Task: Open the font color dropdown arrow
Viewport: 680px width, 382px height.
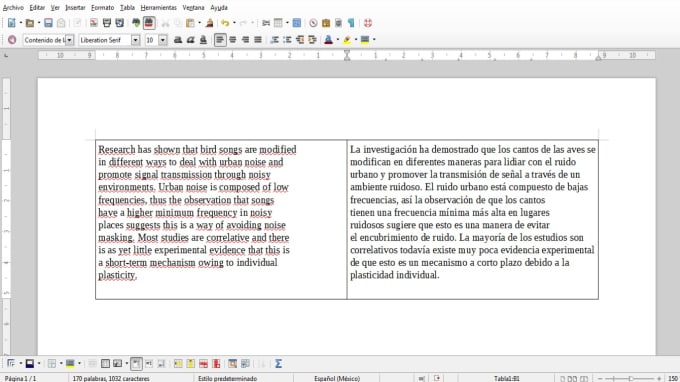Action: (x=337, y=40)
